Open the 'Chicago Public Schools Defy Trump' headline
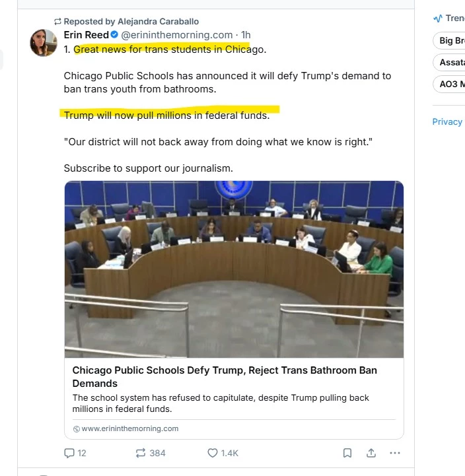The width and height of the screenshot is (465, 476). pyautogui.click(x=225, y=376)
